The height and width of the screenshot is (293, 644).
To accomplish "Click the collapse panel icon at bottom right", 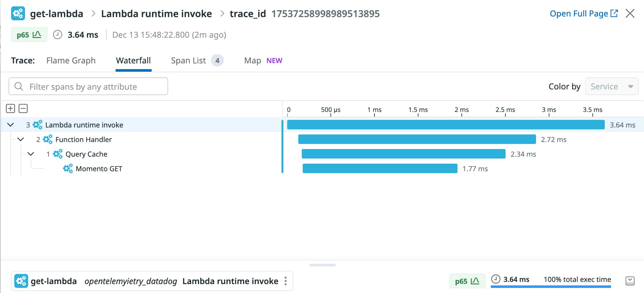I will 630,281.
